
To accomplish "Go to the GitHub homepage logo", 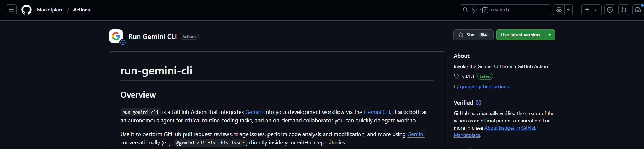I will pos(26,10).
